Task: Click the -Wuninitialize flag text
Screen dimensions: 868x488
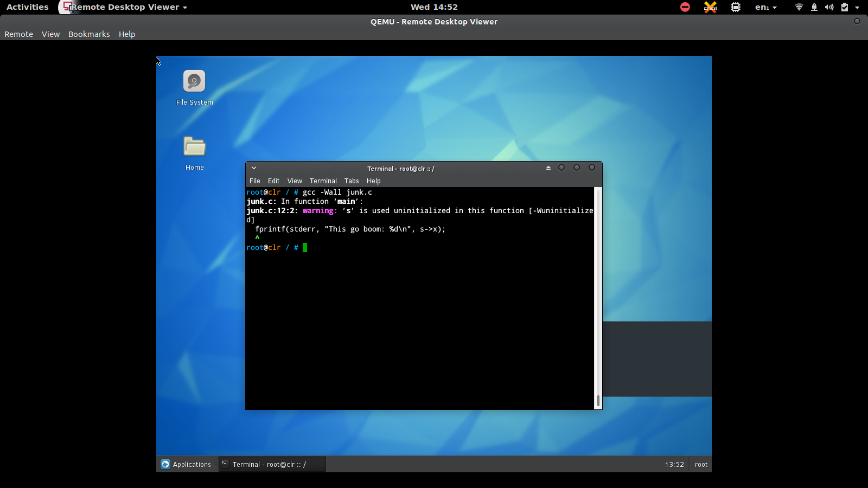Action: tap(563, 211)
